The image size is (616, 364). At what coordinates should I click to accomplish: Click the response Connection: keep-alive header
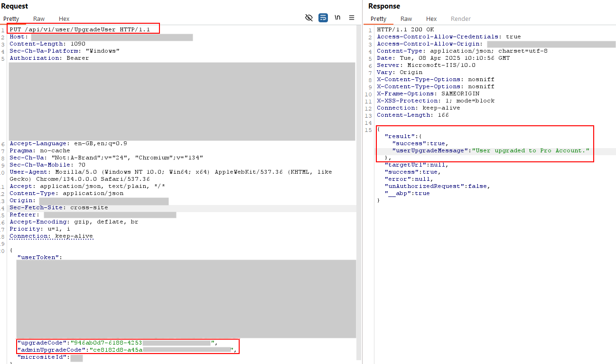point(419,108)
